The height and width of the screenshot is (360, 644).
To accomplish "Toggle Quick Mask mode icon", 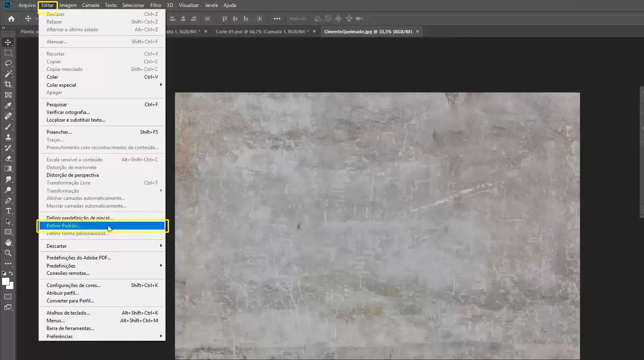I will (x=8, y=297).
